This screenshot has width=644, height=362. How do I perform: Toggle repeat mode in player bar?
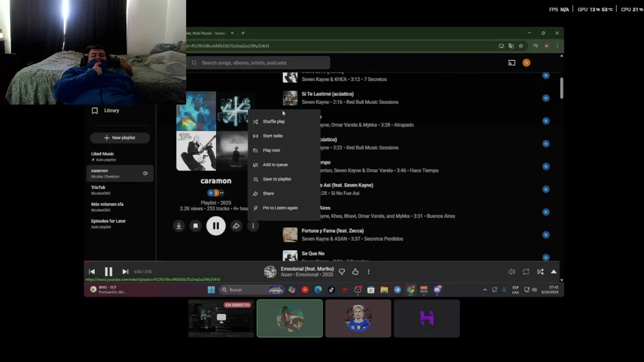526,271
